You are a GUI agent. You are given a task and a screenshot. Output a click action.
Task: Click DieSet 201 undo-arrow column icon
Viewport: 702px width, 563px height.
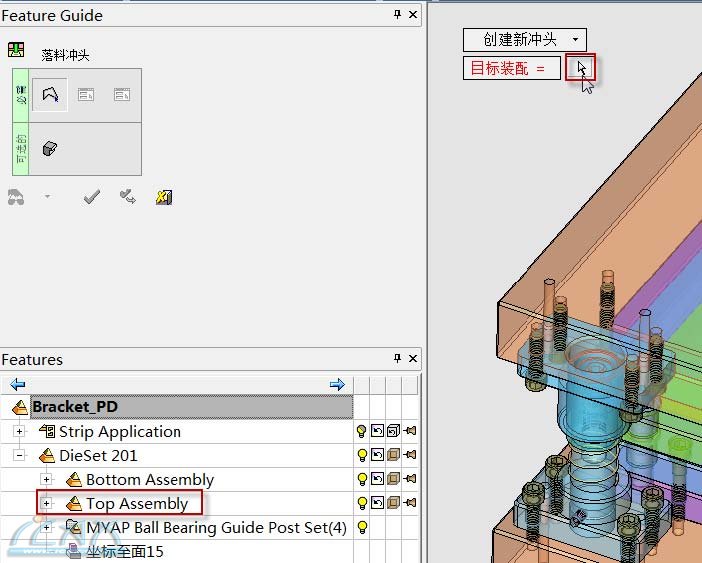point(377,455)
